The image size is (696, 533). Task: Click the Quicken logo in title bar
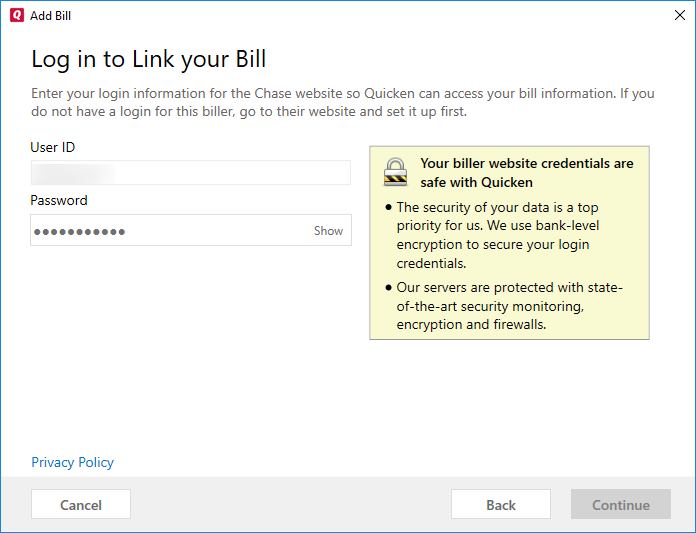point(16,16)
